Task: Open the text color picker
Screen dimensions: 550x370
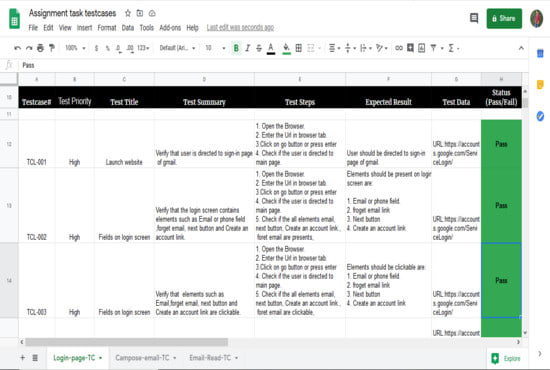Action: pos(271,48)
